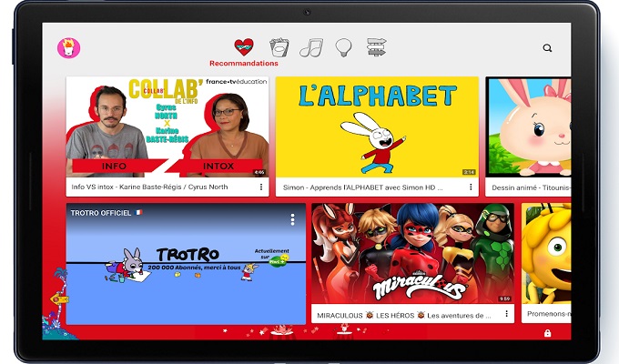Open options menu for MIRACULOUS video

tap(506, 314)
